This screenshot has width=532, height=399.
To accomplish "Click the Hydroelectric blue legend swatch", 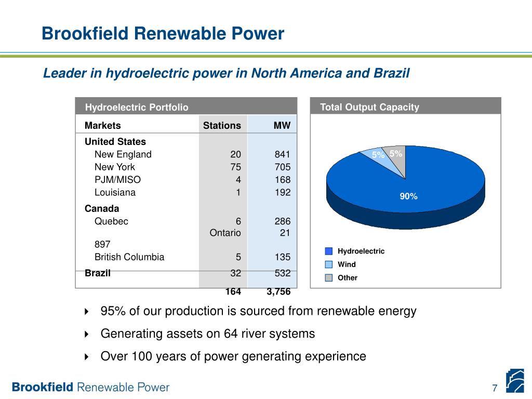I will click(328, 251).
